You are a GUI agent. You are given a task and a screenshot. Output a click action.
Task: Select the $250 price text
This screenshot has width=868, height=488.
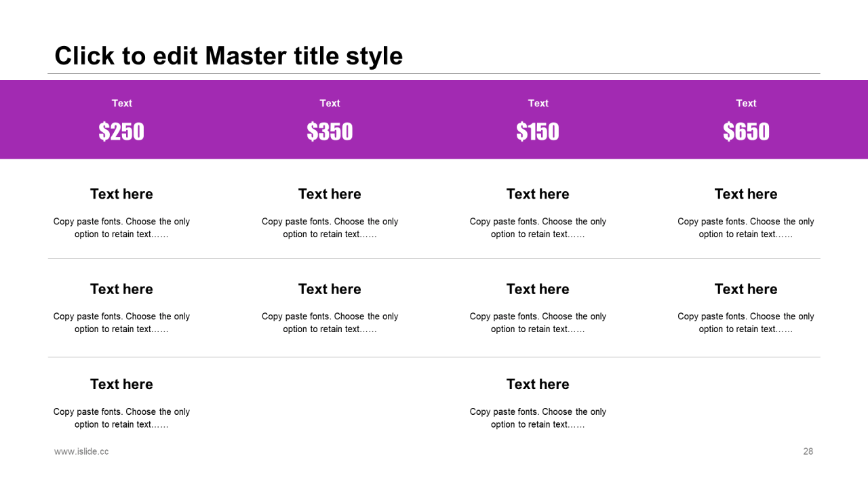[121, 131]
